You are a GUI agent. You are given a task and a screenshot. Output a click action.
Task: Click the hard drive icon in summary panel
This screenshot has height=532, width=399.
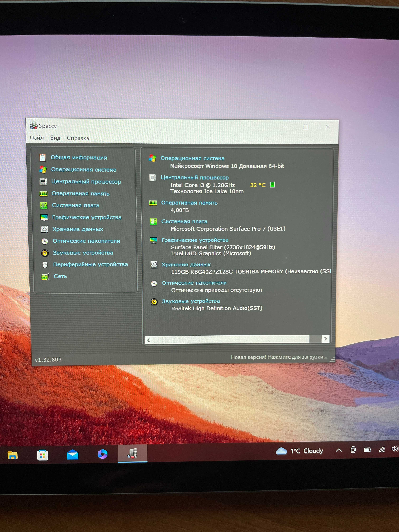pyautogui.click(x=154, y=265)
